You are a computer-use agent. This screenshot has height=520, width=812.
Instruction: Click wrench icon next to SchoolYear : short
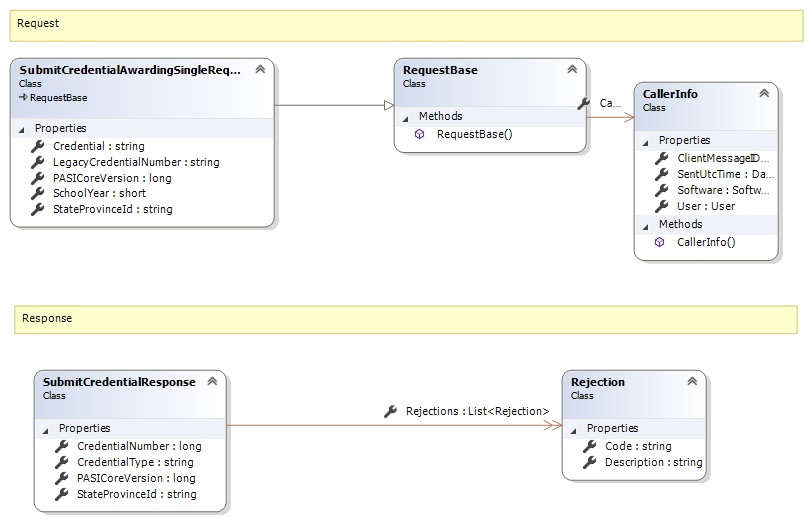click(38, 194)
